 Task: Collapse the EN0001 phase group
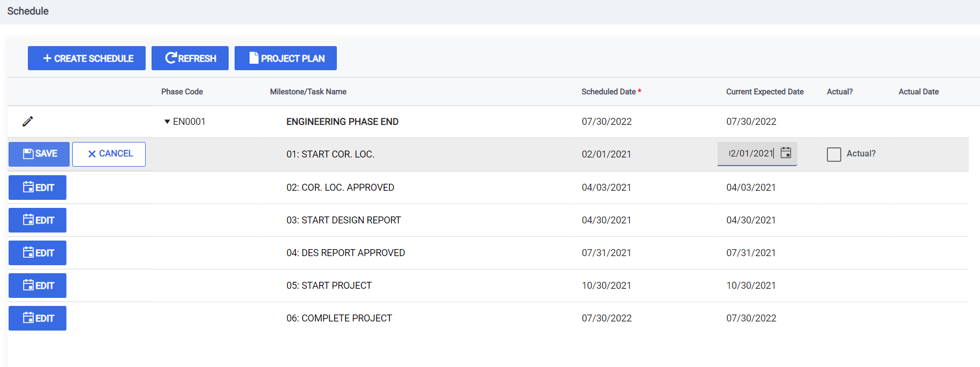tap(167, 122)
